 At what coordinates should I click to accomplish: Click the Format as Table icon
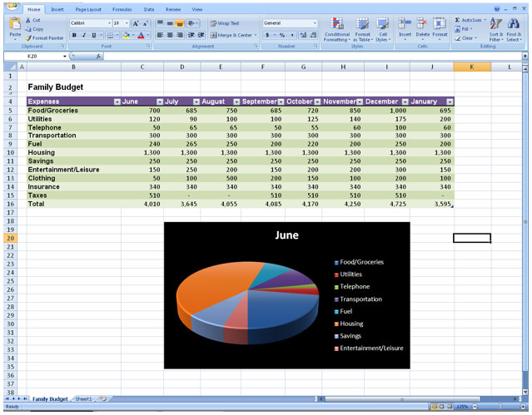(362, 28)
